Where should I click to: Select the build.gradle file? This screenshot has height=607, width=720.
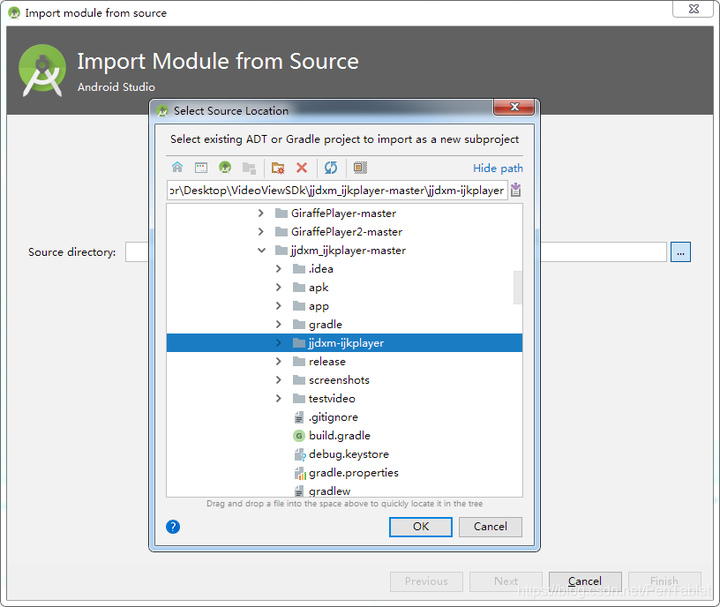[339, 436]
